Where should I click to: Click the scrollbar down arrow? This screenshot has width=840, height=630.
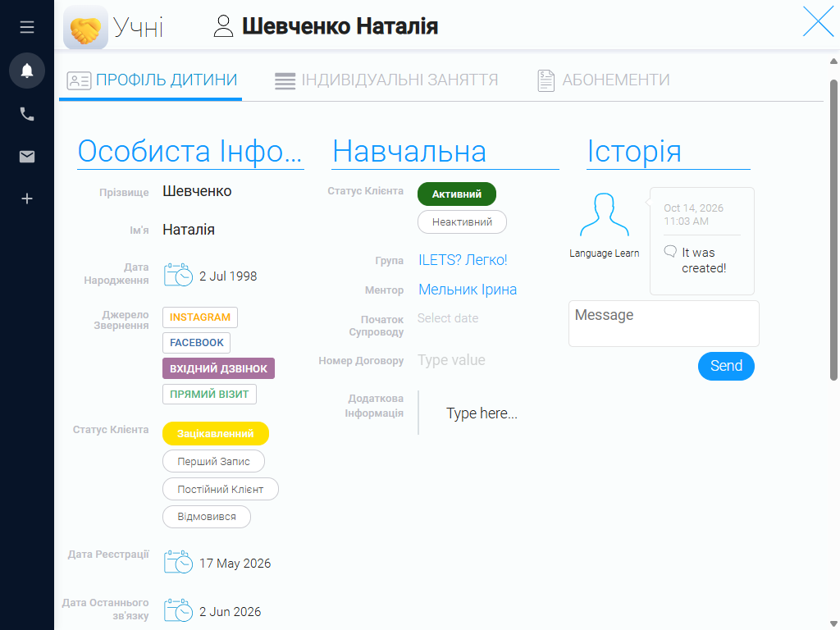[833, 624]
